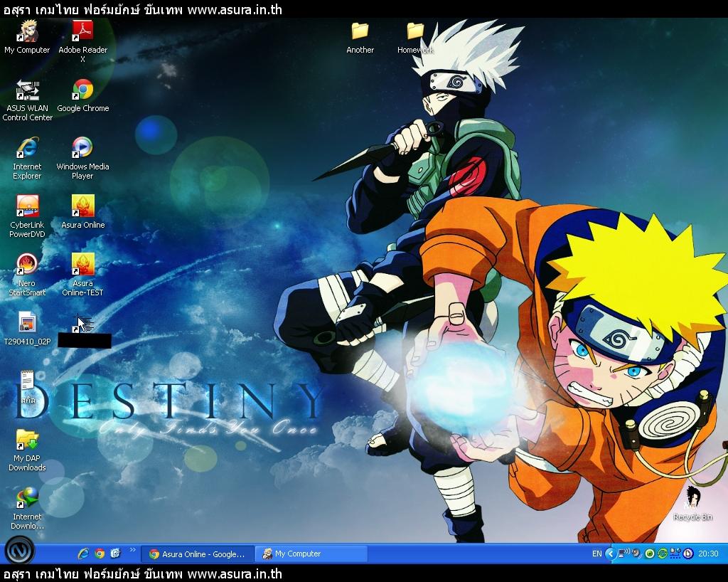Select the Windows Media Player shortcut
728x582 pixels.
click(82, 159)
